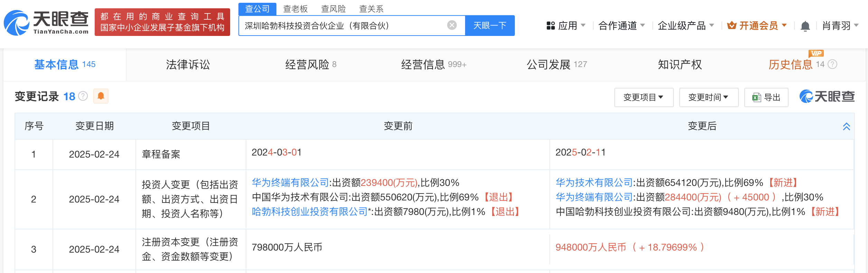Open 华为技术有限公司 link in 变更后 column

click(x=594, y=182)
